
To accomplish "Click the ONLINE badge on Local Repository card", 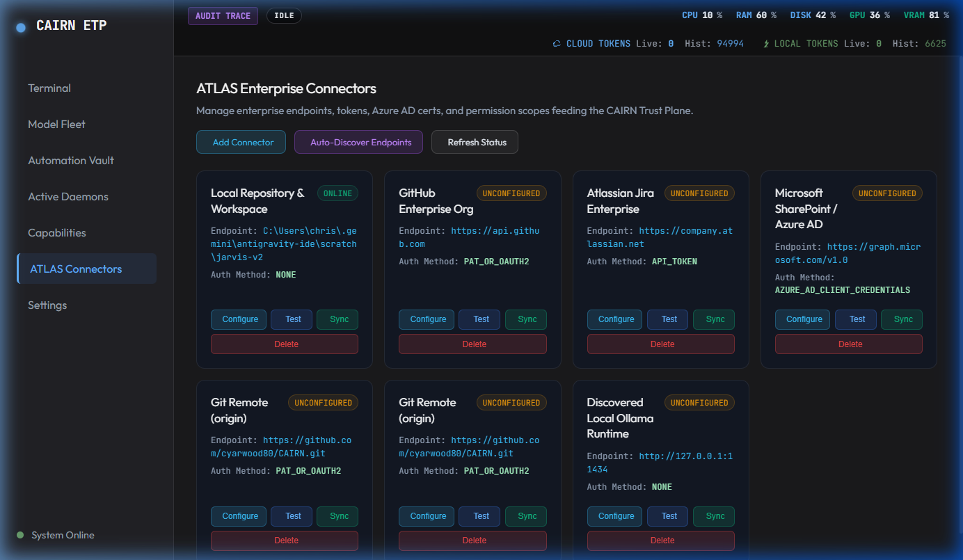I will [x=337, y=193].
